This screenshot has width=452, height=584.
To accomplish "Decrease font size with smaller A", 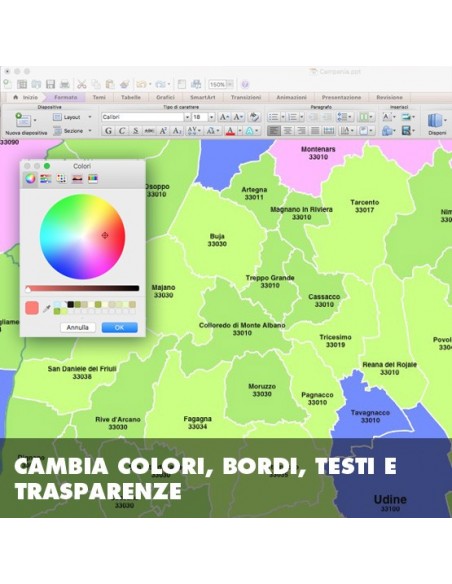I will click(238, 117).
